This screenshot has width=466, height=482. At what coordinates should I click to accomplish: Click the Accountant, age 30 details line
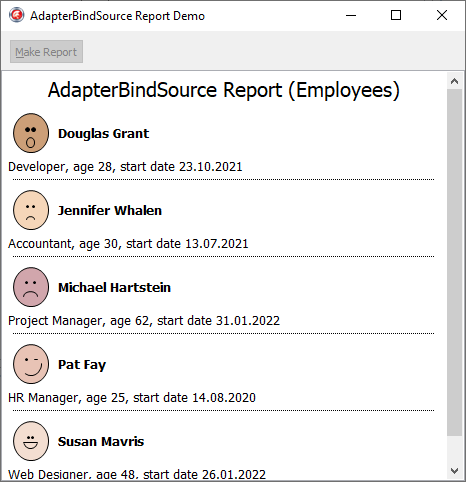[x=128, y=244]
